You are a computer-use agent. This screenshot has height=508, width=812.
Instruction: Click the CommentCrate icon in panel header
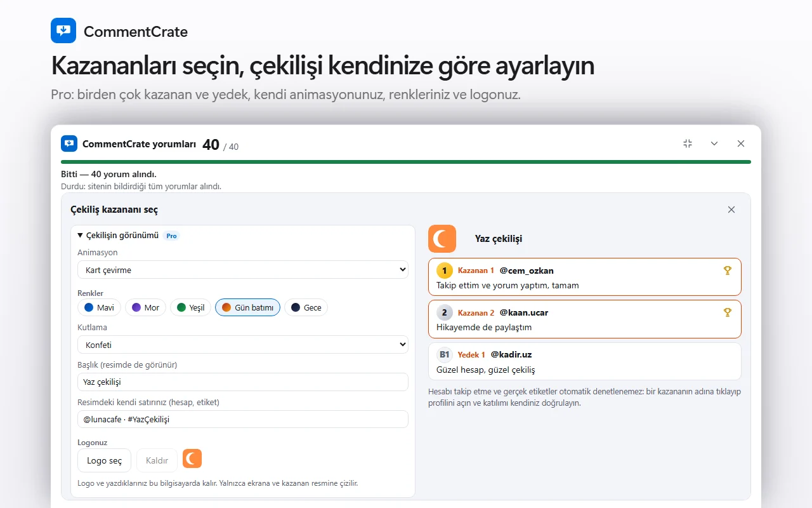pyautogui.click(x=69, y=144)
